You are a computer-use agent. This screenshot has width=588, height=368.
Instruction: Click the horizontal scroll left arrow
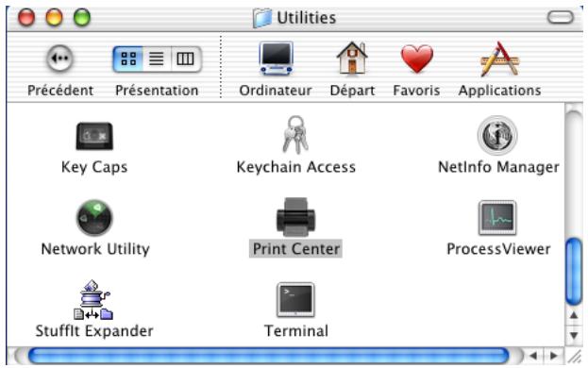(x=533, y=356)
